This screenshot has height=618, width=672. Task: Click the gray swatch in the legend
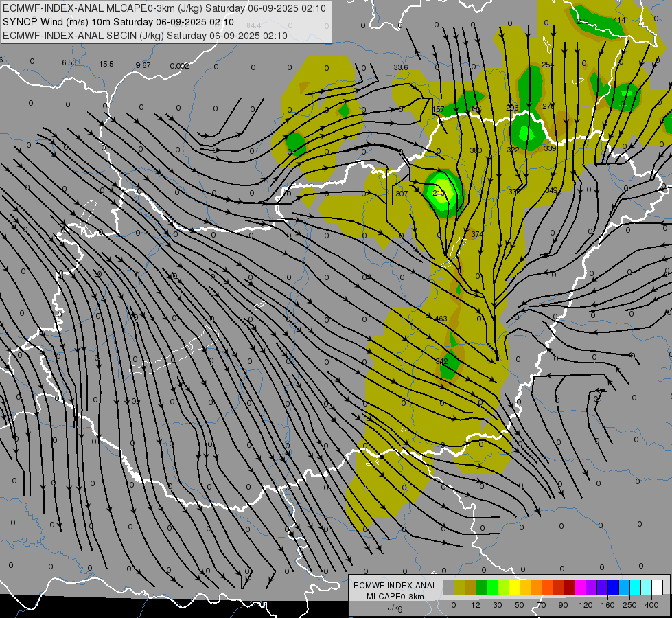449,587
